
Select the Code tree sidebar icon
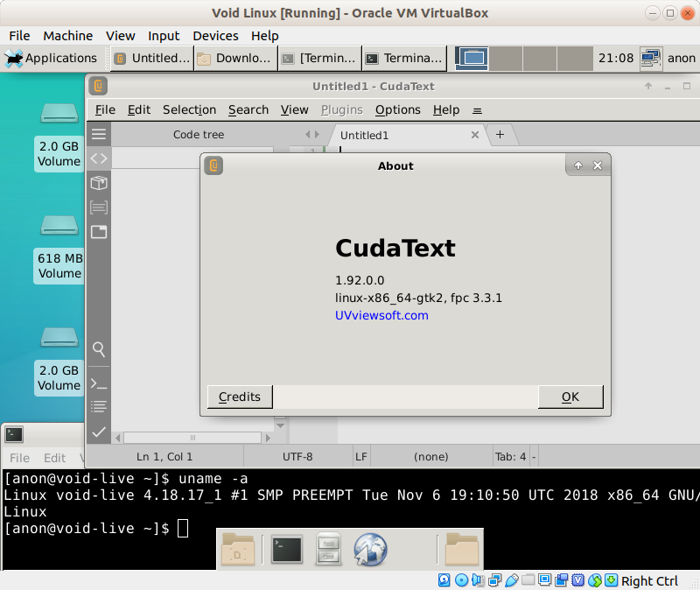point(99,158)
